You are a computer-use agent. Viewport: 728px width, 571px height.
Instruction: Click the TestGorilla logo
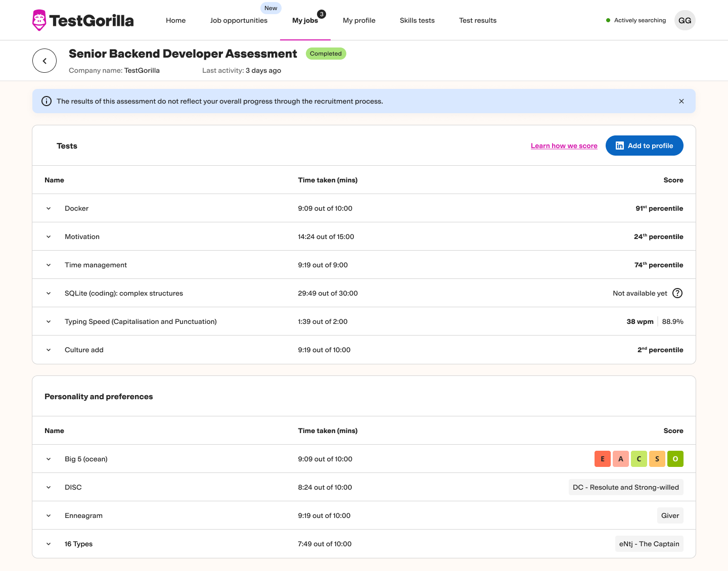tap(83, 20)
